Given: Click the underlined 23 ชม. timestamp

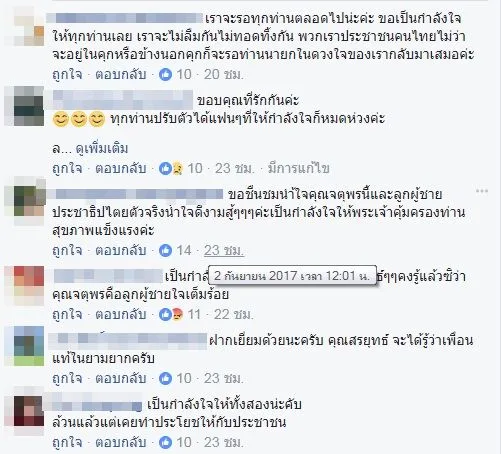Looking at the screenshot, I should coord(224,250).
